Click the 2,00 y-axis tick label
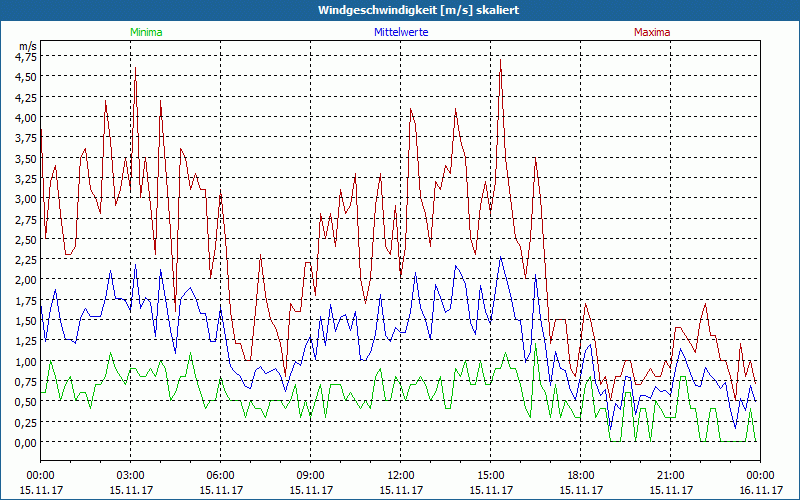 click(x=26, y=280)
